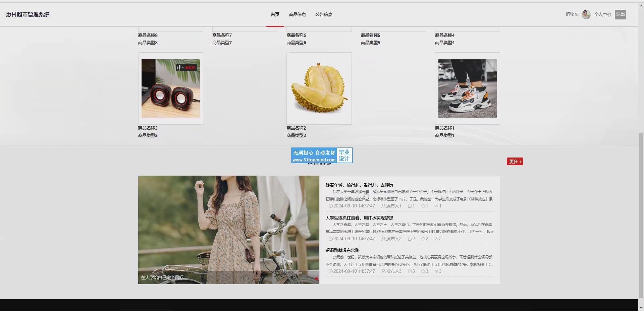Open announcement titled 留退路就没有出路
Image resolution: width=644 pixels, height=311 pixels.
coord(342,250)
